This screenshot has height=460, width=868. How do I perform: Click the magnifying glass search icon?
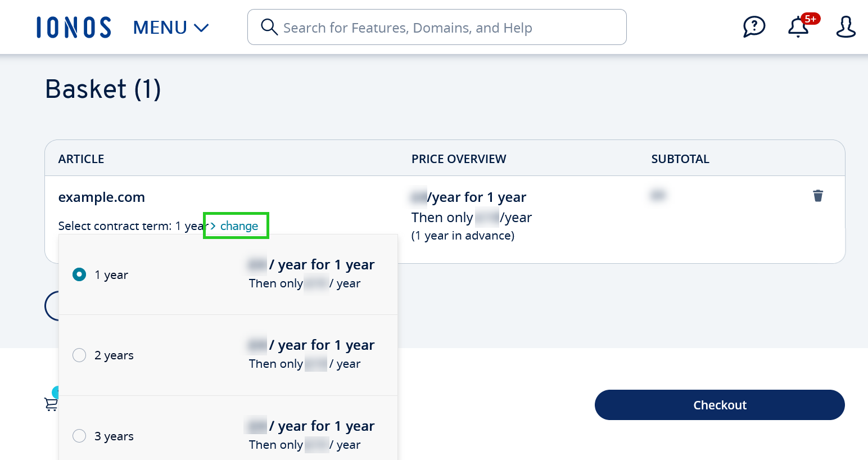(x=269, y=27)
